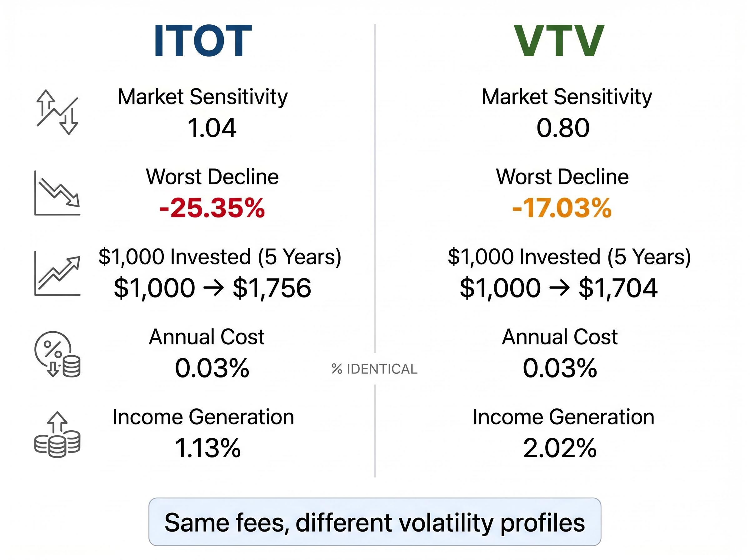Click the VTV '$1,000 → $1,704' result
Image resolution: width=750 pixels, height=560 pixels.
point(558,288)
